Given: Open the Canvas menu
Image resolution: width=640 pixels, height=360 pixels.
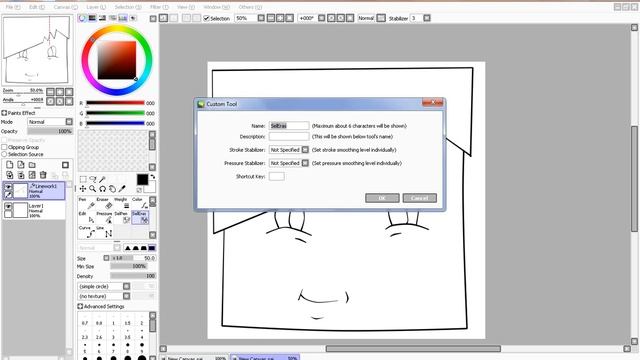Looking at the screenshot, I should point(66,7).
